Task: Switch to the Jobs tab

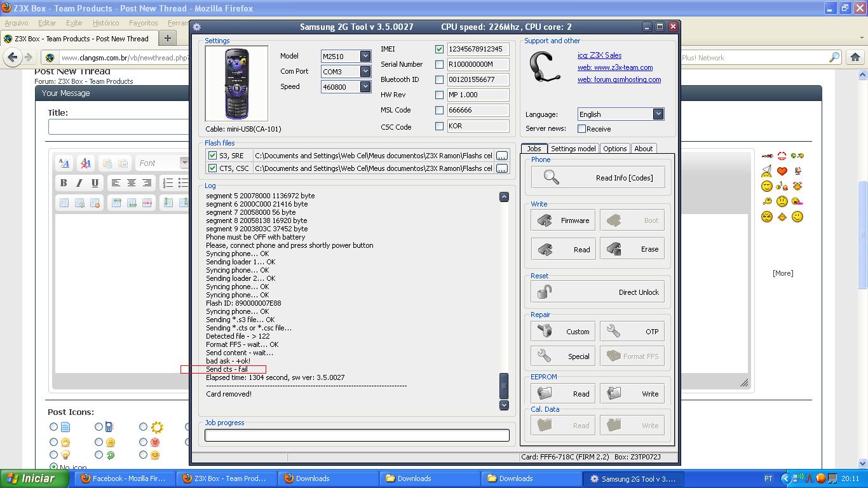Action: [534, 149]
